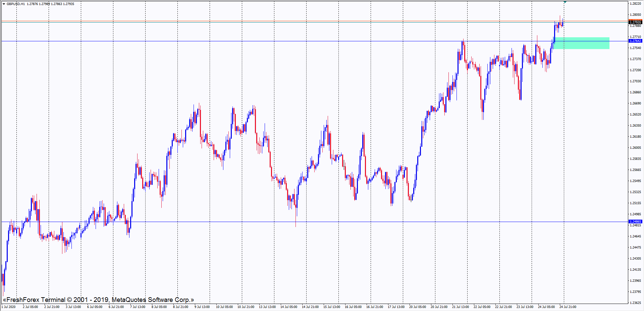Select the mint green rectangle zone
The height and width of the screenshot is (311, 644).
click(581, 43)
